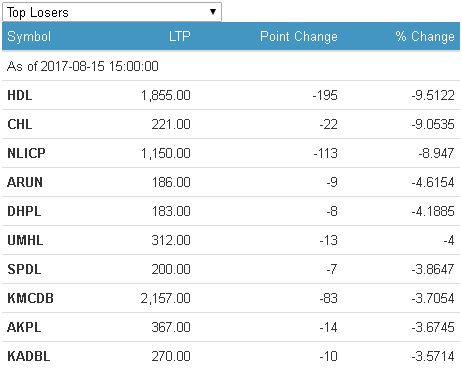462x368 pixels.
Task: Select the Point Change column header
Action: pos(299,36)
